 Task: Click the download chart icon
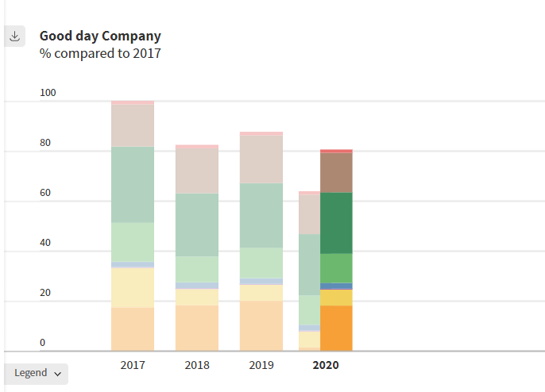click(x=15, y=37)
